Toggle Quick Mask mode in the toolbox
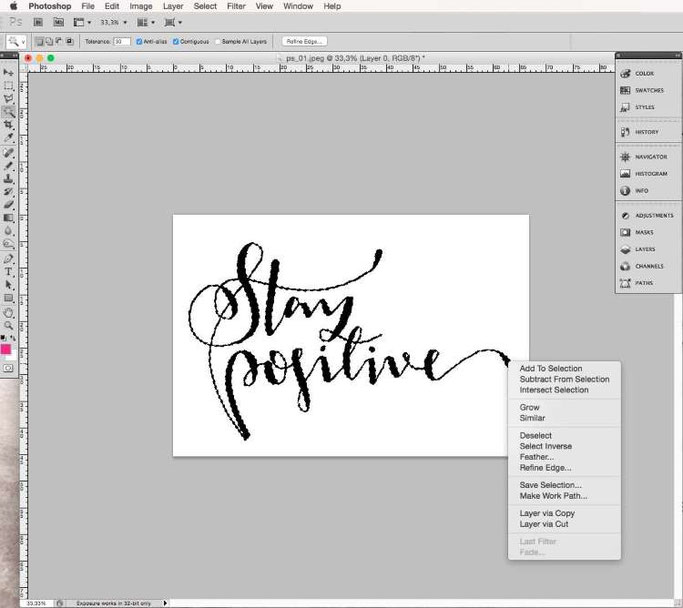 point(8,368)
